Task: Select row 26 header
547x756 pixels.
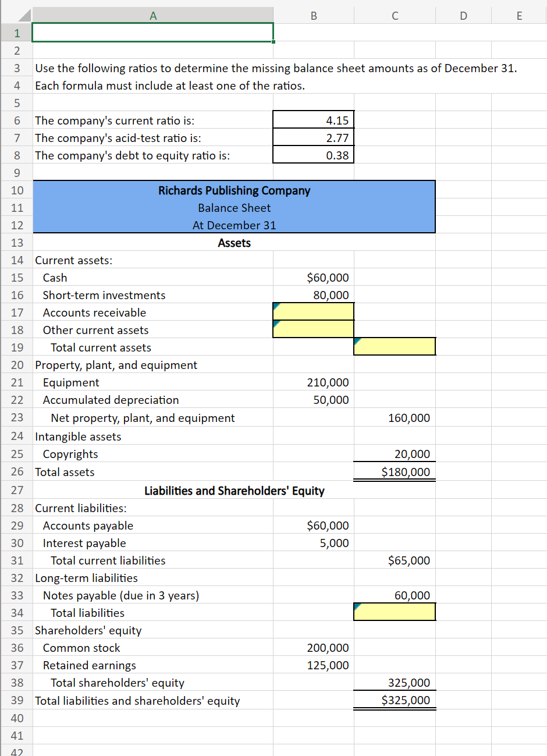Action: (x=17, y=472)
